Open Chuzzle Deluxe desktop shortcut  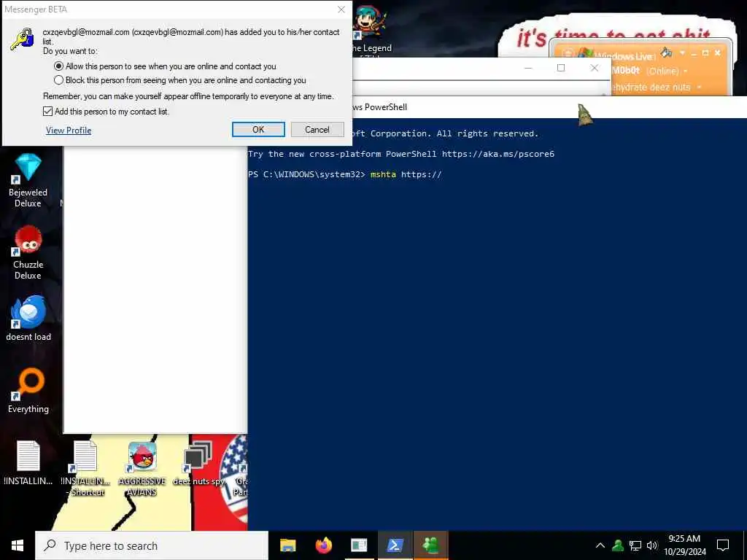click(x=28, y=253)
